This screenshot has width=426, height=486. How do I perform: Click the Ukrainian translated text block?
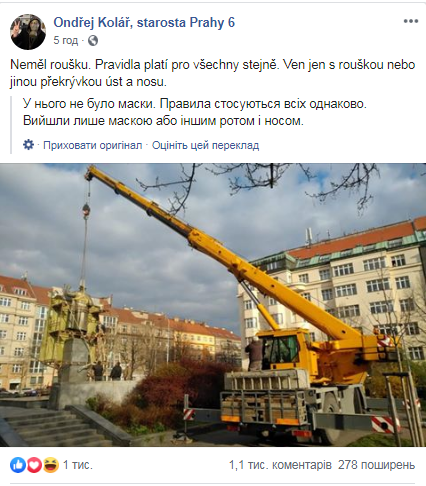coord(195,112)
